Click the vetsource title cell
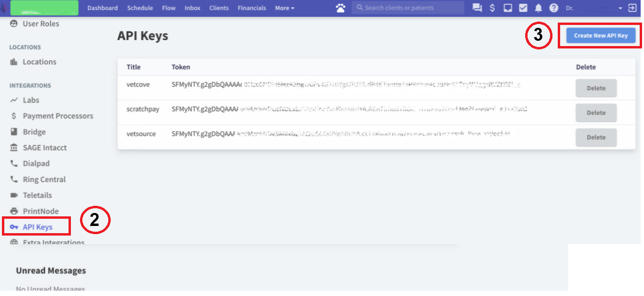Screen dimensions: 644x296 pyautogui.click(x=141, y=133)
